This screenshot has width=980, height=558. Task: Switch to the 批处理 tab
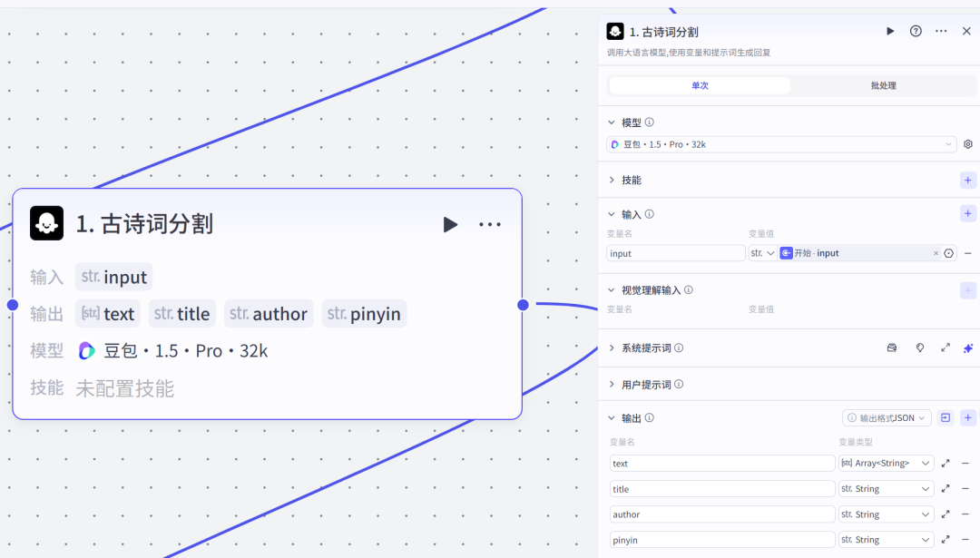point(883,85)
